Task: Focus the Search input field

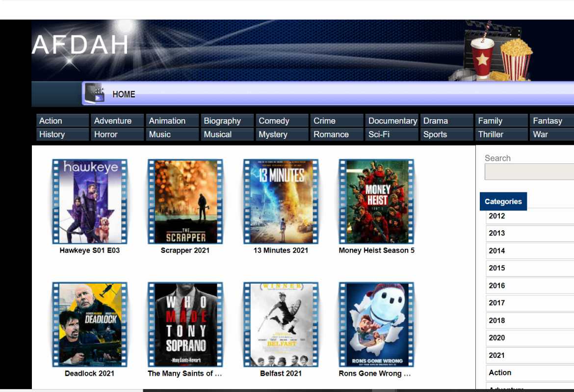Action: point(529,172)
